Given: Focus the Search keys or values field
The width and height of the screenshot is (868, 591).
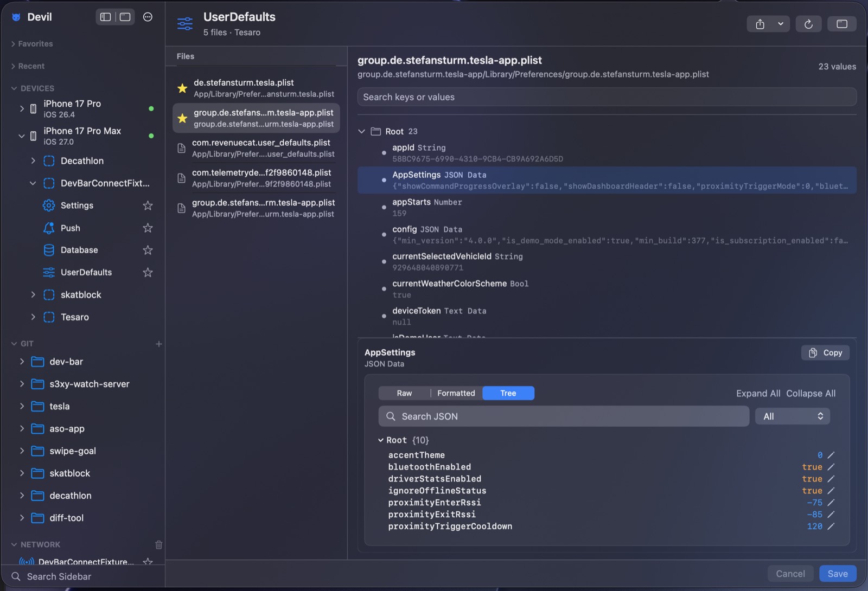Looking at the screenshot, I should 607,97.
